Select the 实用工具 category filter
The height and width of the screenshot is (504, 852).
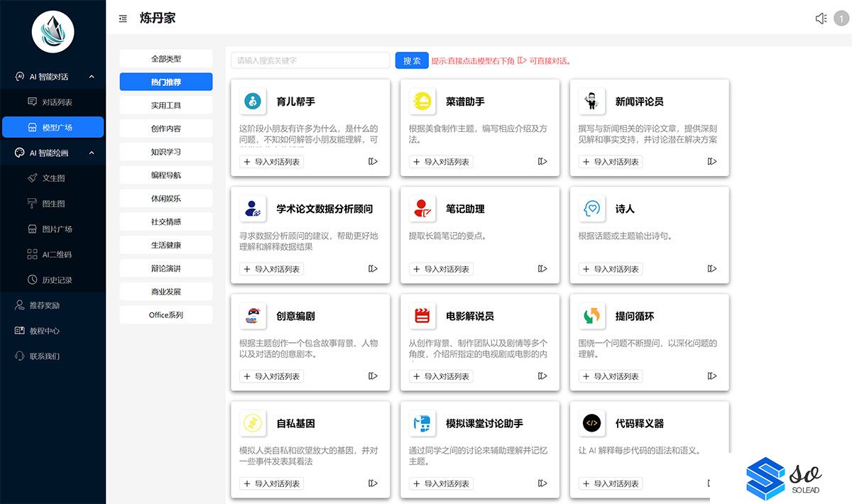click(x=166, y=105)
